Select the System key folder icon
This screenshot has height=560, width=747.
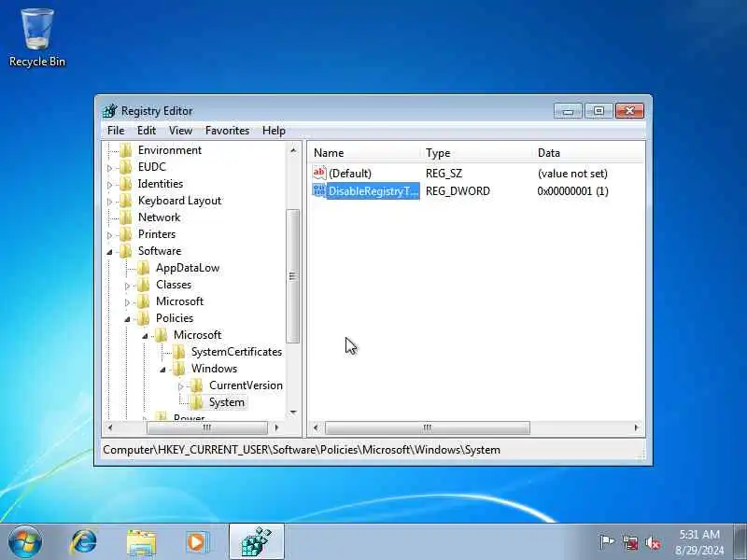(196, 402)
